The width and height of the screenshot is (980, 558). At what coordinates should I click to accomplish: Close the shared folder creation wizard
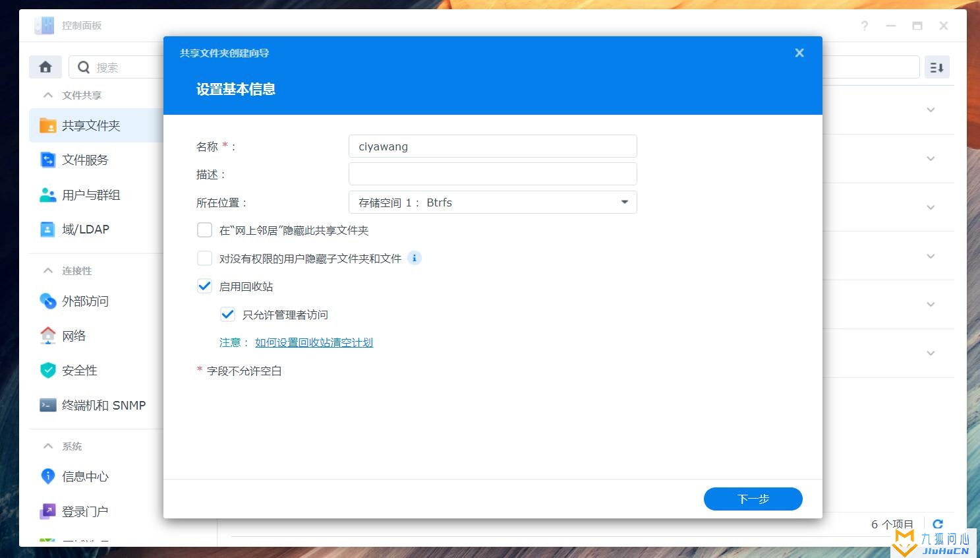pos(799,53)
